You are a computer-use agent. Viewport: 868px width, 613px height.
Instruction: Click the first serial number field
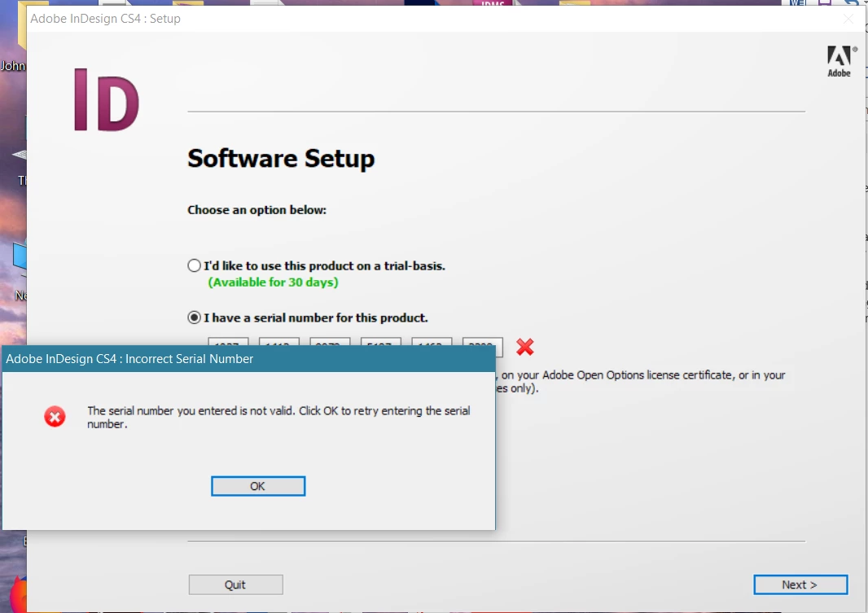pyautogui.click(x=229, y=342)
